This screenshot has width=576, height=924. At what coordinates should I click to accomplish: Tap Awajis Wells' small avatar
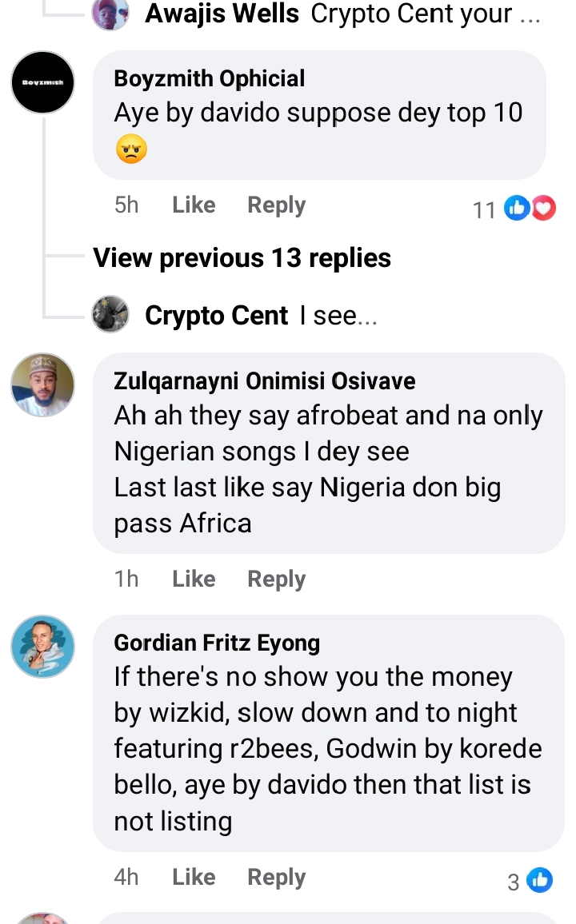point(110,14)
